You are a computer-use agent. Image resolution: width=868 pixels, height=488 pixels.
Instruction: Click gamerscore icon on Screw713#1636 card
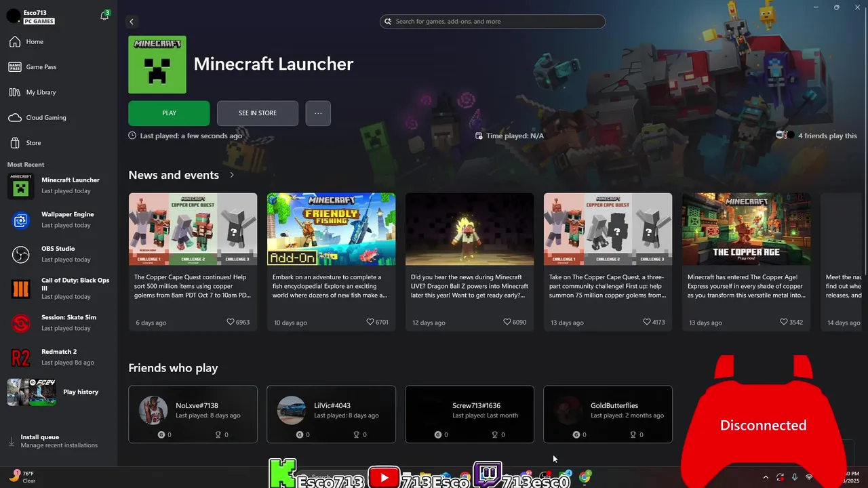(x=438, y=434)
